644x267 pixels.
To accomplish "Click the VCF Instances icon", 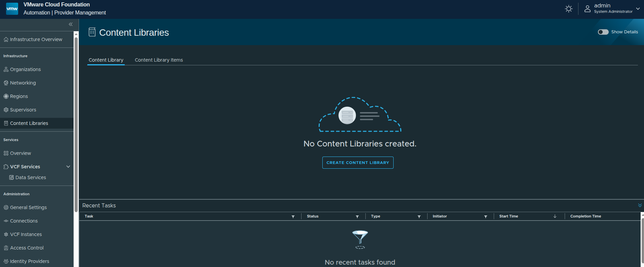I will pos(6,234).
